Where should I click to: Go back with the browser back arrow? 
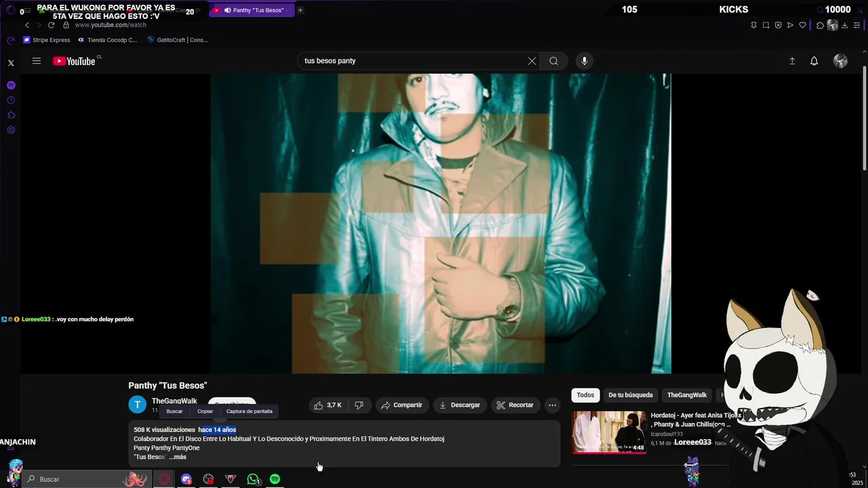click(x=27, y=25)
